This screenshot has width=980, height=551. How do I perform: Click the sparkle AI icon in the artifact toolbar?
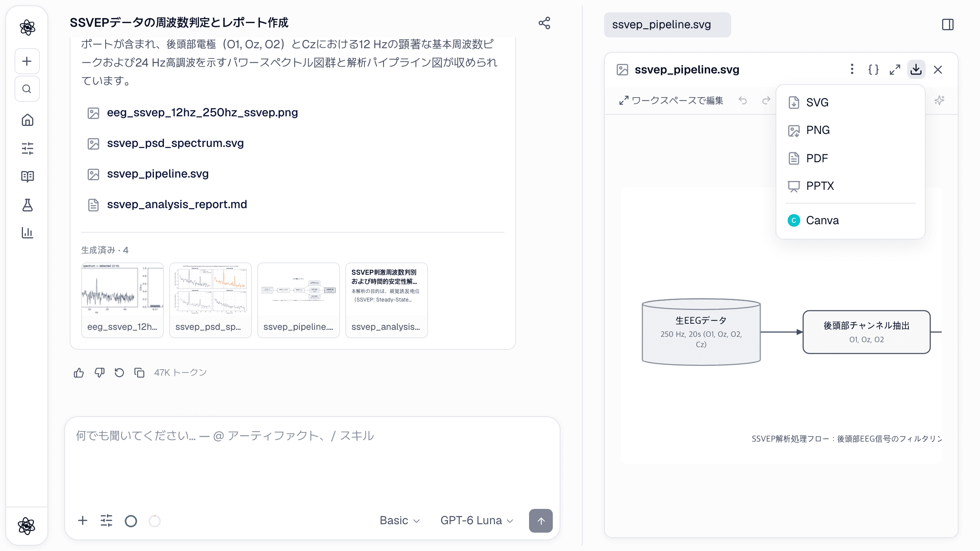coord(939,100)
